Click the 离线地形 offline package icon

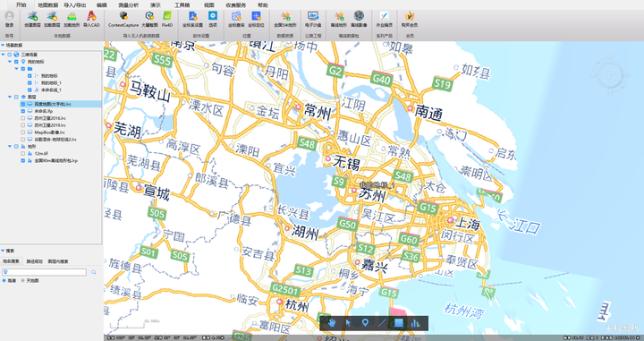339,16
